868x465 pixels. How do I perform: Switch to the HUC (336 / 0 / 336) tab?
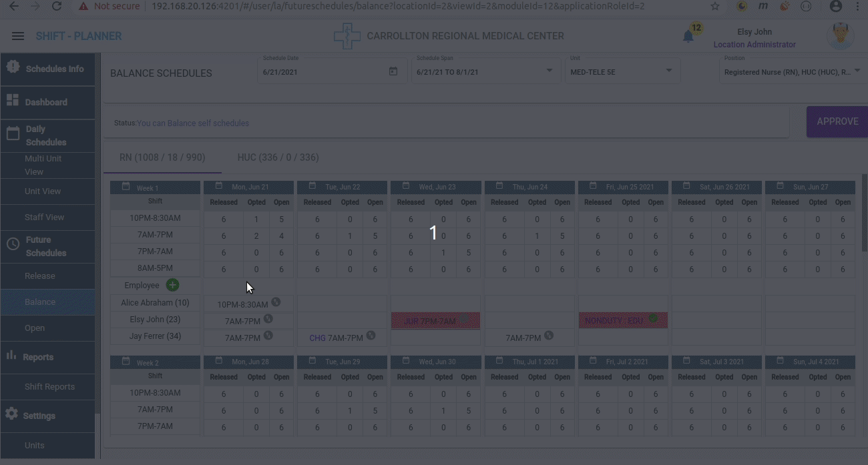click(x=278, y=157)
